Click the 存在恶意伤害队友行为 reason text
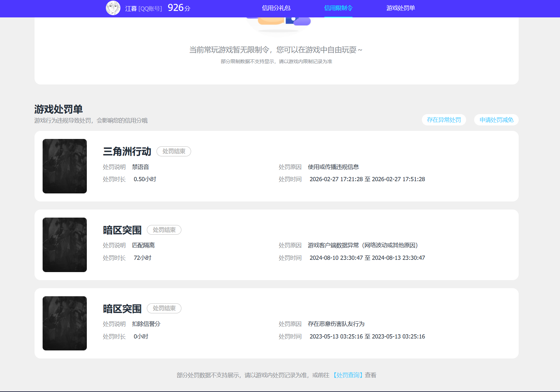The width and height of the screenshot is (560, 392). tap(336, 324)
